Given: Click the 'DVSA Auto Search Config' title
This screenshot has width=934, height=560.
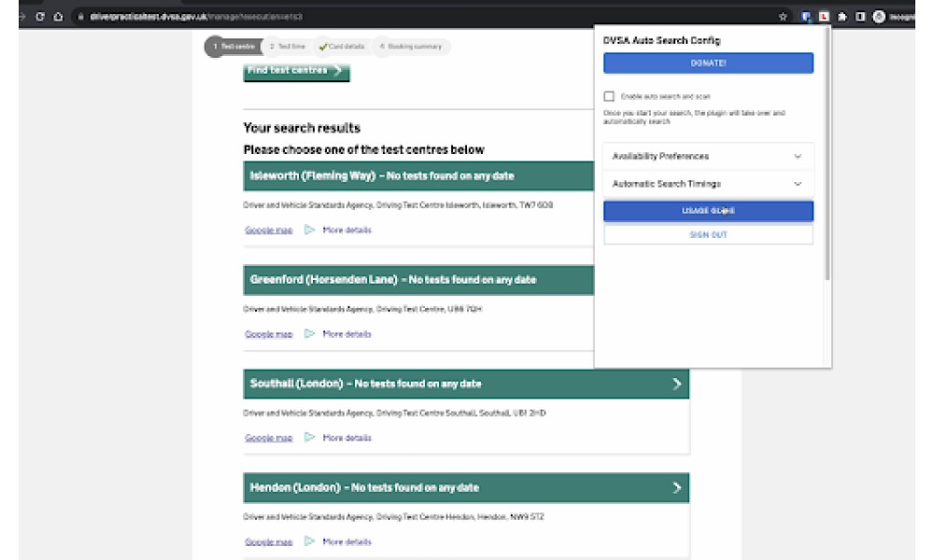Looking at the screenshot, I should pos(662,40).
